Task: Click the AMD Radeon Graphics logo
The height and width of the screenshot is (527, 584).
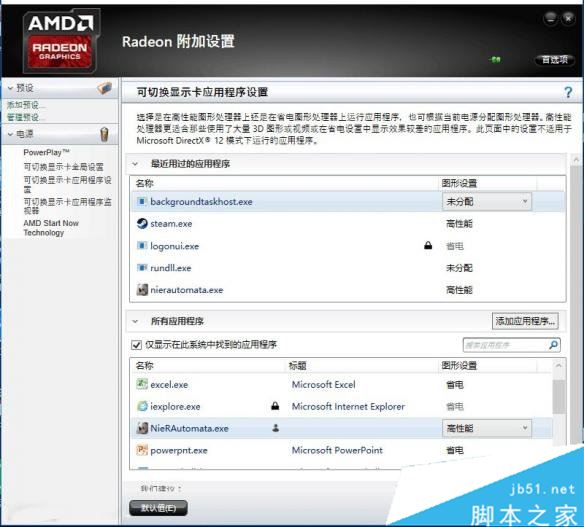Action: (61, 41)
